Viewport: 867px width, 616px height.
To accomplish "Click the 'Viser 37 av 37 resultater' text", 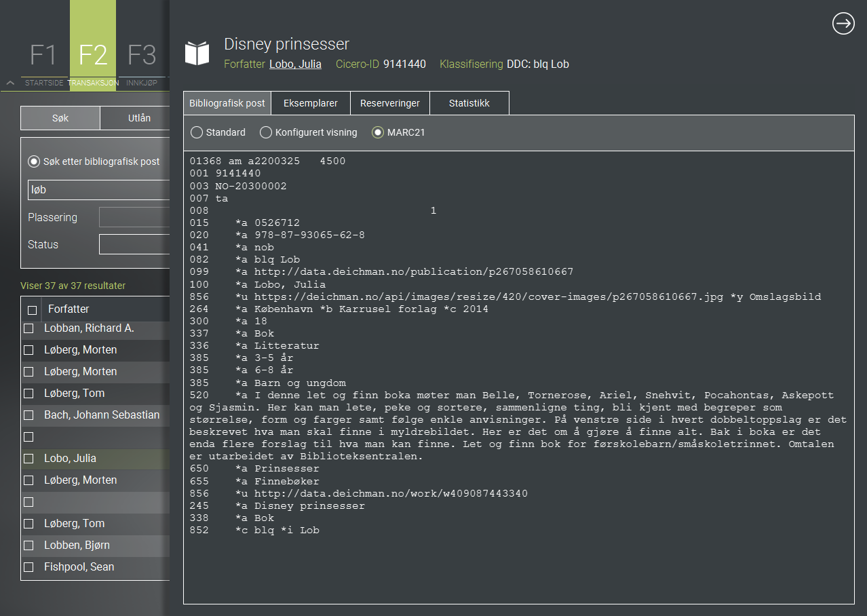I will 73,286.
